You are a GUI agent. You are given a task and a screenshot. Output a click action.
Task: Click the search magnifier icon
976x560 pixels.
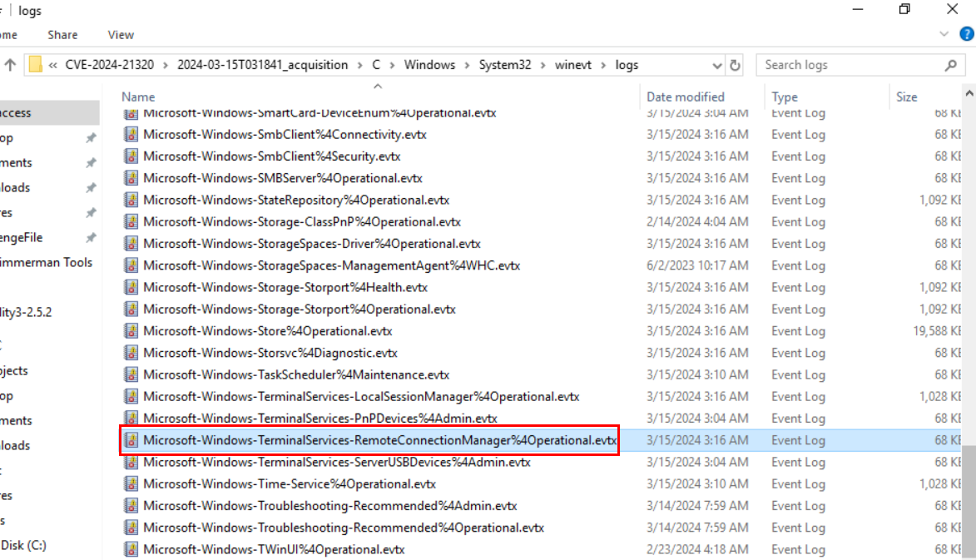(950, 65)
